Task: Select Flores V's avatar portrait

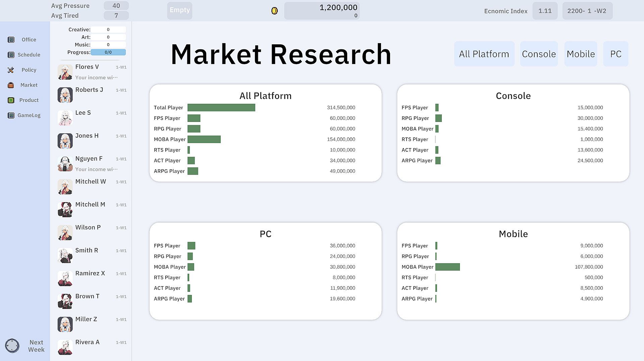Action: 65,72
